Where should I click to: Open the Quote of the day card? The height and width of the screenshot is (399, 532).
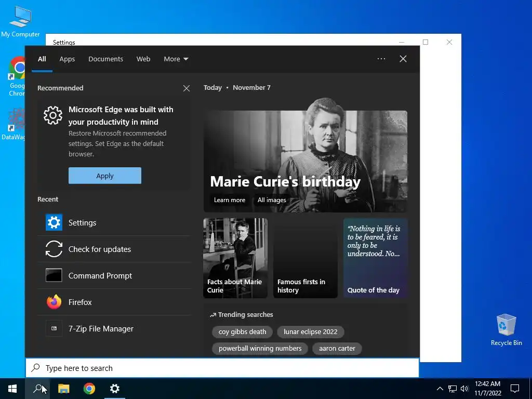point(375,258)
